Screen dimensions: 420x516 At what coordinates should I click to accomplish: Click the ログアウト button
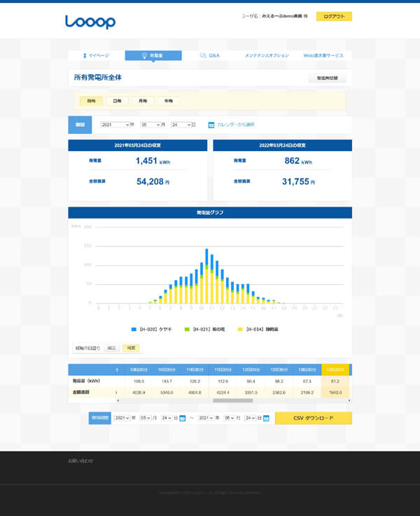[x=334, y=17]
